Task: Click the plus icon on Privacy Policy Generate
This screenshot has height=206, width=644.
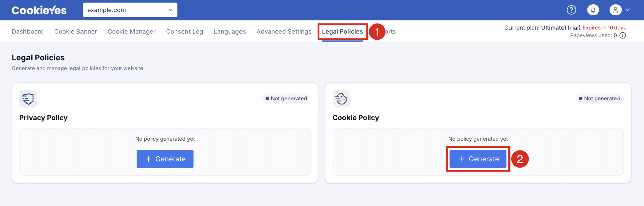Action: [148, 159]
